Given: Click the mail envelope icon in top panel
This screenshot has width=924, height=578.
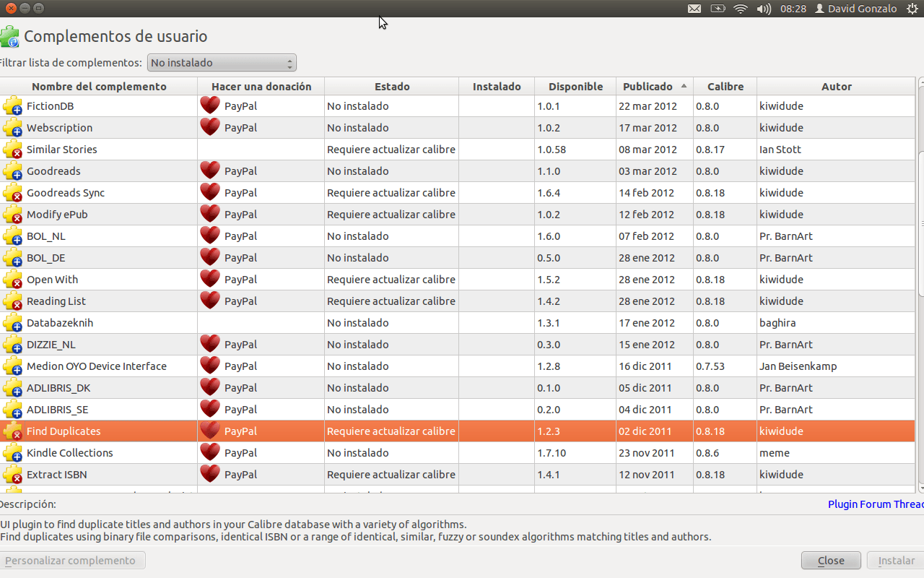Looking at the screenshot, I should point(694,9).
